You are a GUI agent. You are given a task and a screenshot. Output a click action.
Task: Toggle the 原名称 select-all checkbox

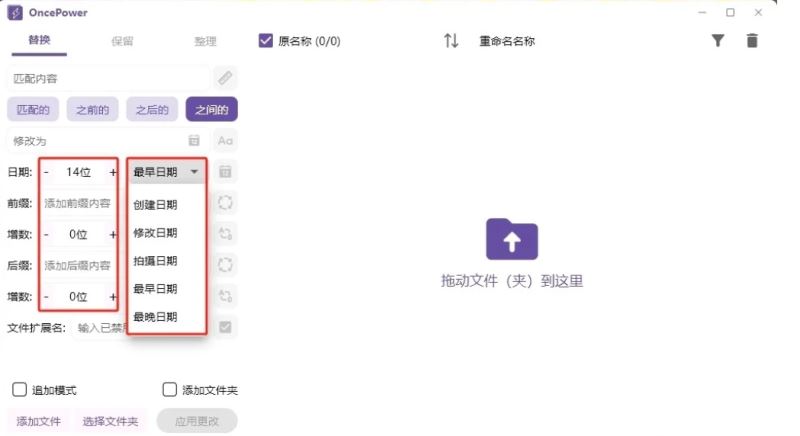(266, 40)
